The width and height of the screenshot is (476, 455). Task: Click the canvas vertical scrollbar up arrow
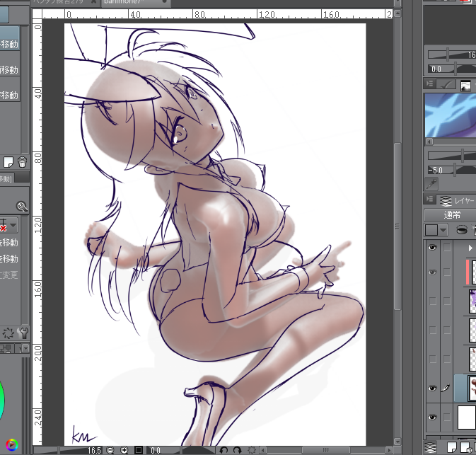coord(397,13)
